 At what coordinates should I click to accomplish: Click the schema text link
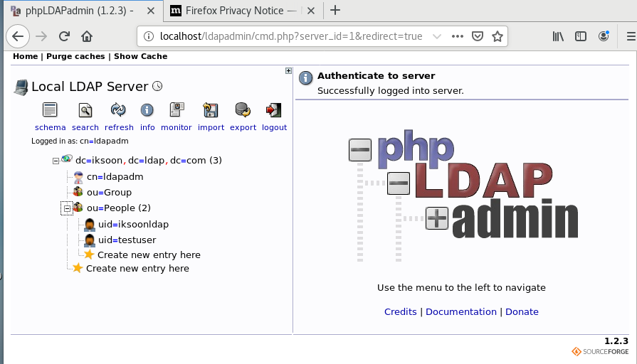click(51, 127)
